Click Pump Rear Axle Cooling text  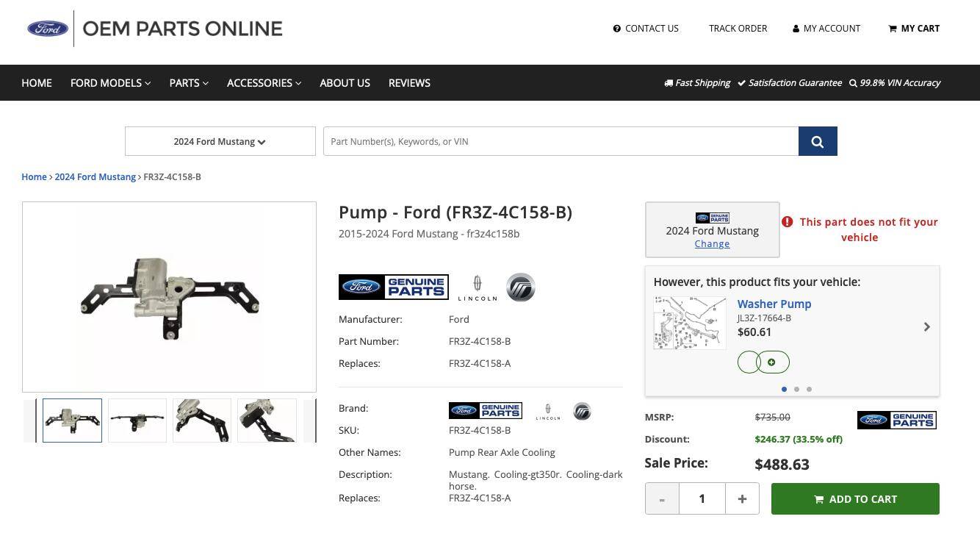tap(502, 453)
